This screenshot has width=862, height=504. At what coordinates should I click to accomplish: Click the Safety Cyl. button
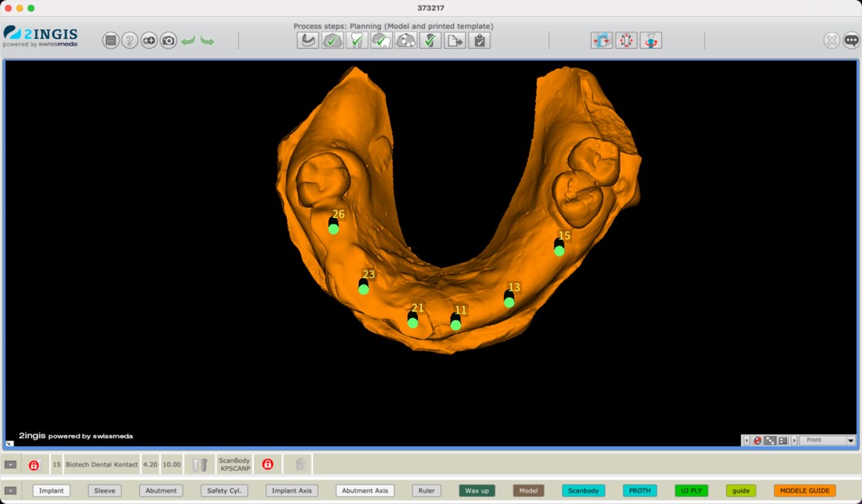tap(224, 491)
